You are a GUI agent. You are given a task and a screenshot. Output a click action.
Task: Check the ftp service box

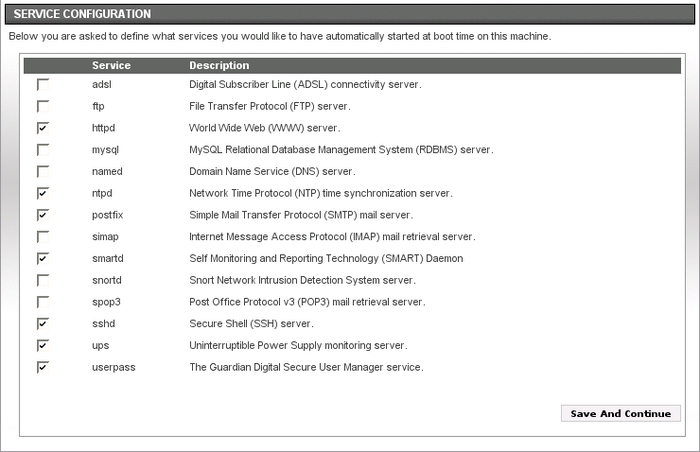(x=43, y=106)
